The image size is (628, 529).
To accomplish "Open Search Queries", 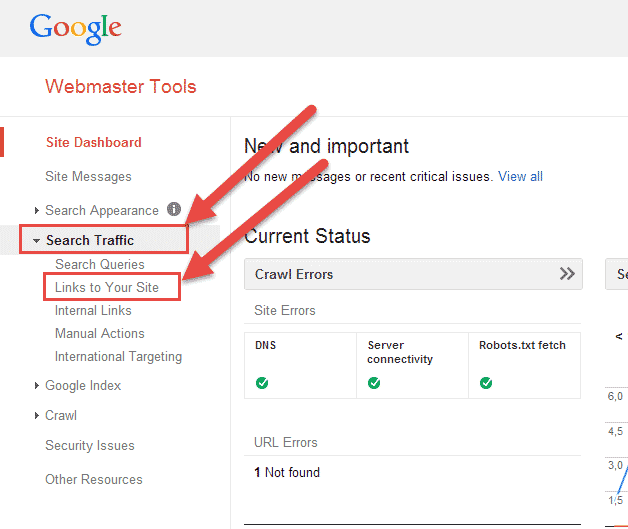I will pyautogui.click(x=100, y=264).
